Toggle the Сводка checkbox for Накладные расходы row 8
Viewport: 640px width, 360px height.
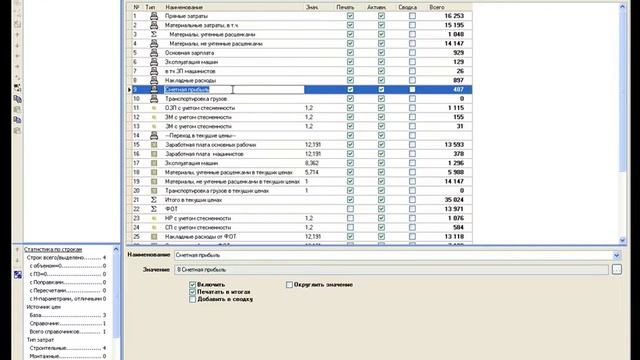coord(412,80)
